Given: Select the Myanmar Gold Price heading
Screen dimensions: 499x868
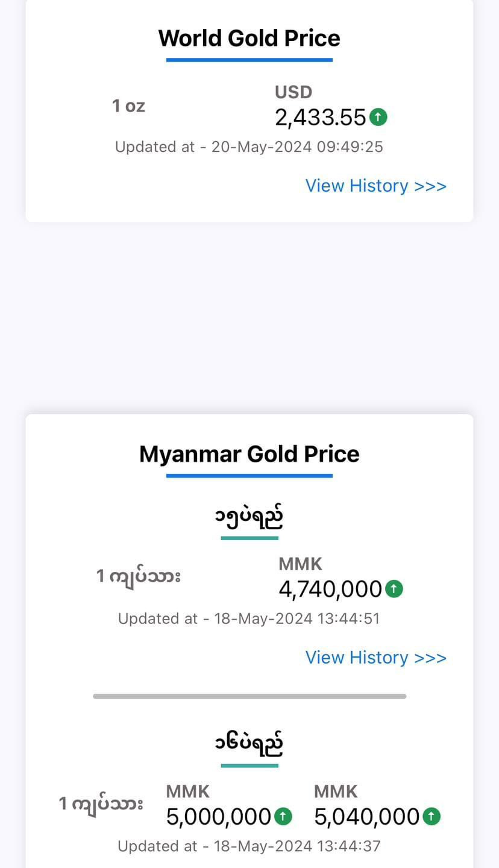Looking at the screenshot, I should point(249,454).
